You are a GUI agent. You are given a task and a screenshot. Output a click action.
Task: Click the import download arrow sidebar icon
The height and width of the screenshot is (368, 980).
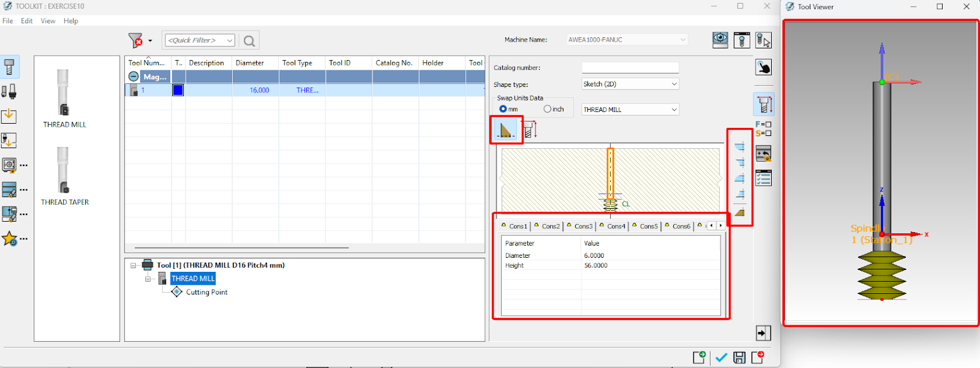tap(9, 116)
